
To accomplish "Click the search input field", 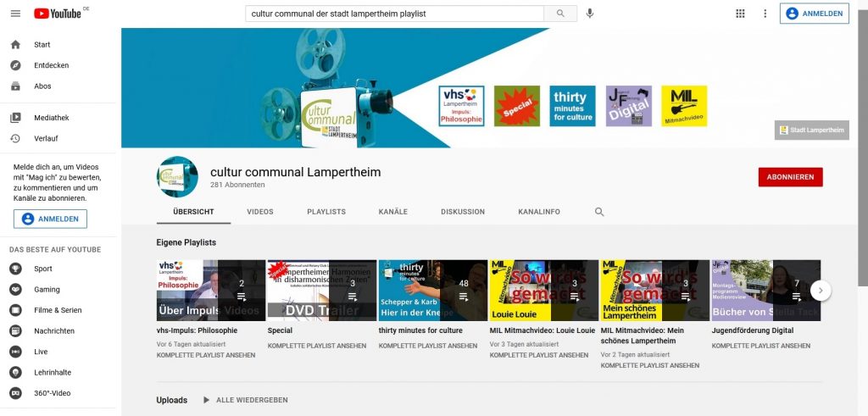I will coord(395,14).
